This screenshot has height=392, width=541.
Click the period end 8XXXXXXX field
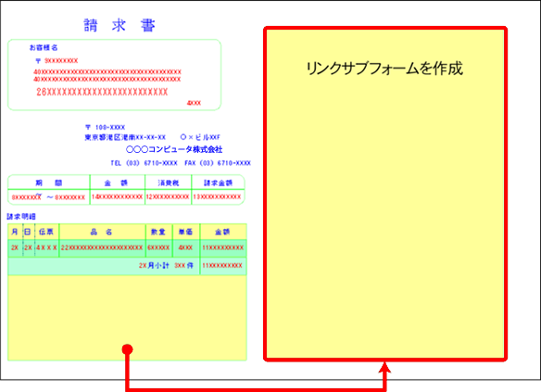pos(70,197)
